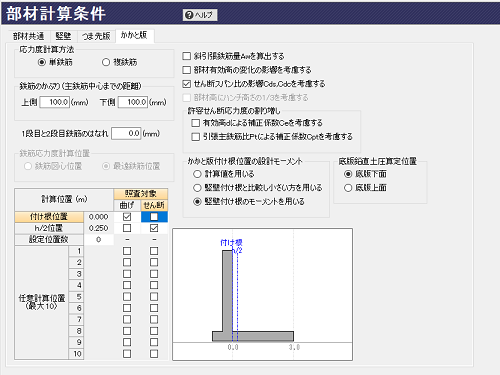Check 曲げ checkbox for position row 2
This screenshot has width=500, height=375.
(x=127, y=262)
